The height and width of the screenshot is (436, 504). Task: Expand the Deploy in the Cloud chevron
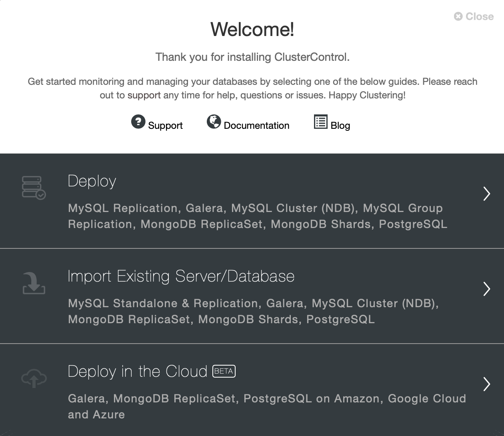[x=486, y=384]
